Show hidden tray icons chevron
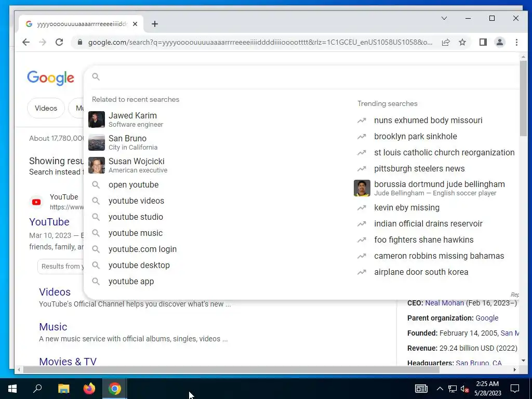 [x=440, y=389]
